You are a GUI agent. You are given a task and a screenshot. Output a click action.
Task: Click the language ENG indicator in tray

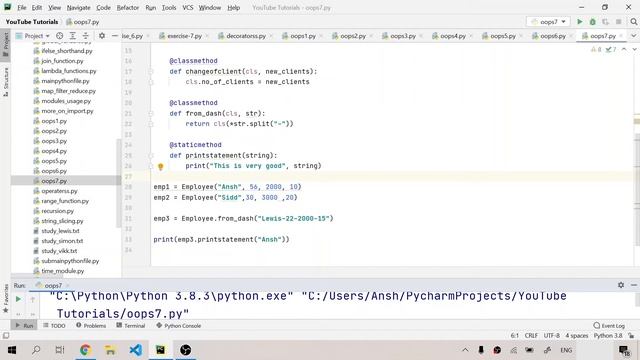[x=566, y=350]
